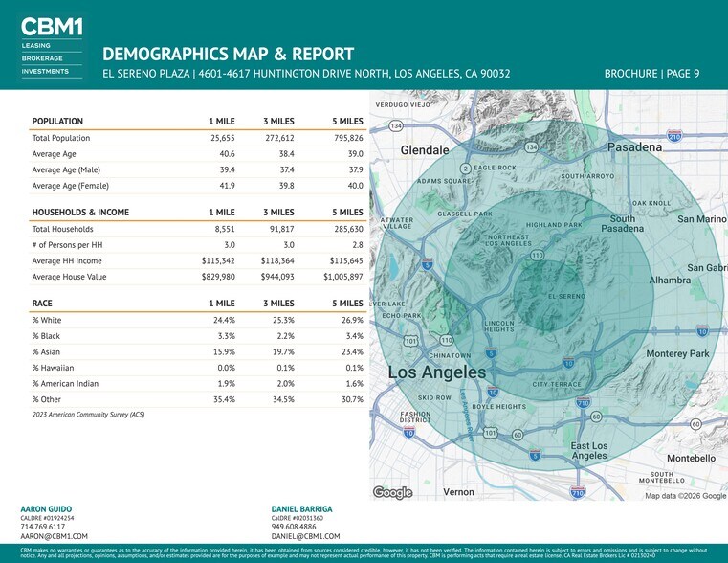Screen dimensions: 728x563
Task: Open the AARON@CBM1.COM email link
Action: click(54, 537)
